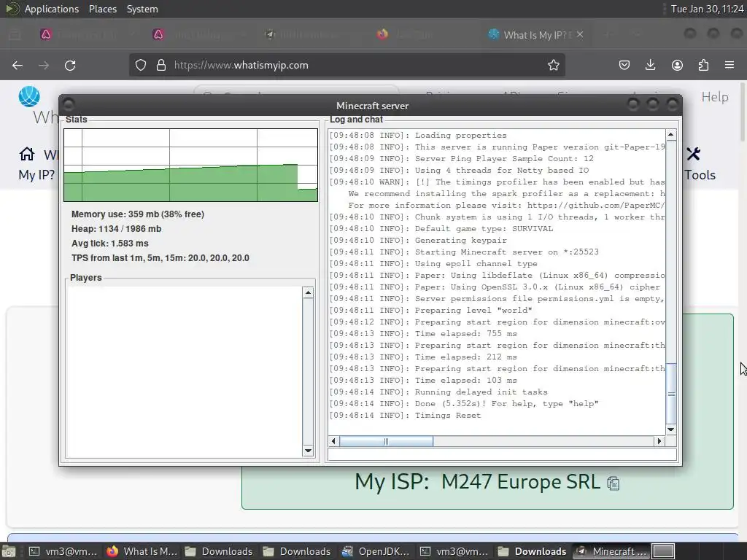747x560 pixels.
Task: Open second Downloads folder taskbar item
Action: coord(298,551)
